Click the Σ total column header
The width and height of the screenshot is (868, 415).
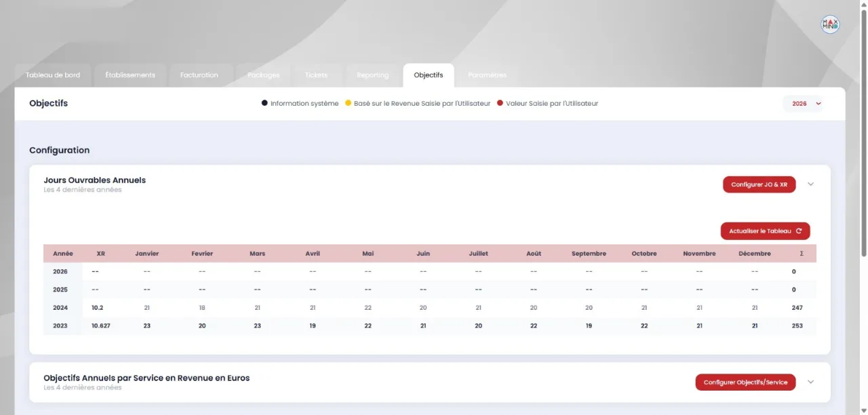click(x=802, y=254)
